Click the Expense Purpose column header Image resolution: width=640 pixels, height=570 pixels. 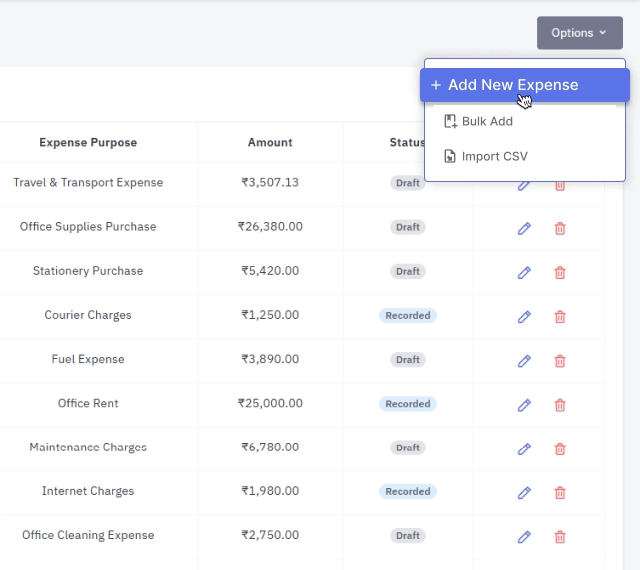(88, 142)
